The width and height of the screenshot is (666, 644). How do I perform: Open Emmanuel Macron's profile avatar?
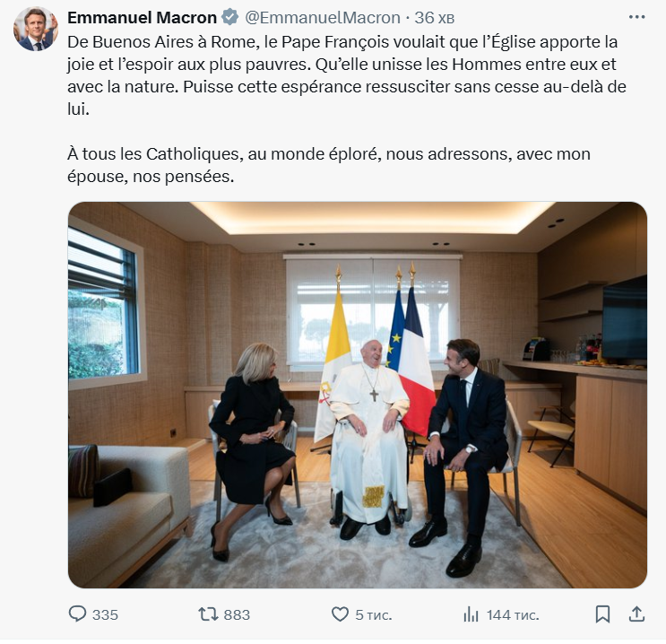(x=36, y=29)
